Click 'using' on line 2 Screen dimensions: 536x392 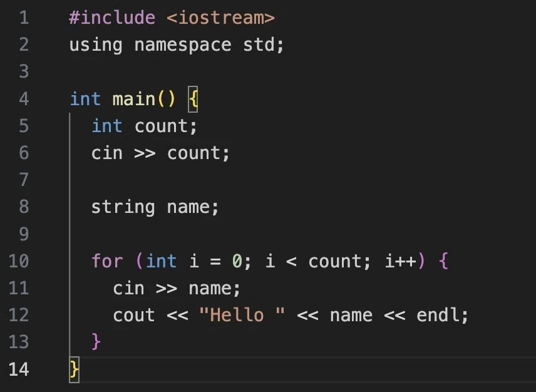point(96,45)
